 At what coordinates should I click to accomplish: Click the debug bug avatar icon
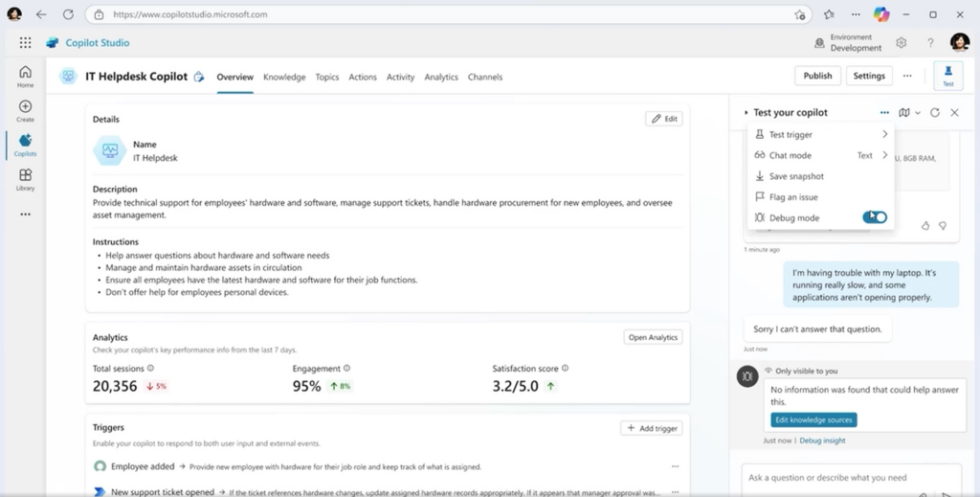[747, 376]
